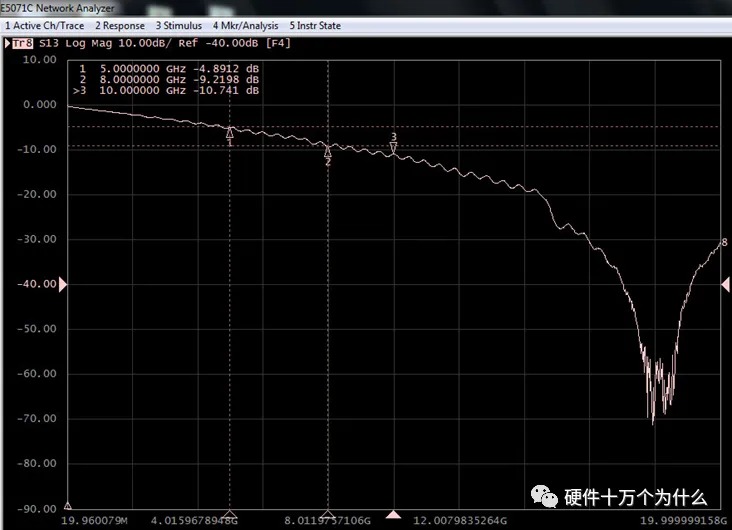Click active marker 3 triangle on trace
Viewport: 732px width, 530px height.
click(x=393, y=148)
